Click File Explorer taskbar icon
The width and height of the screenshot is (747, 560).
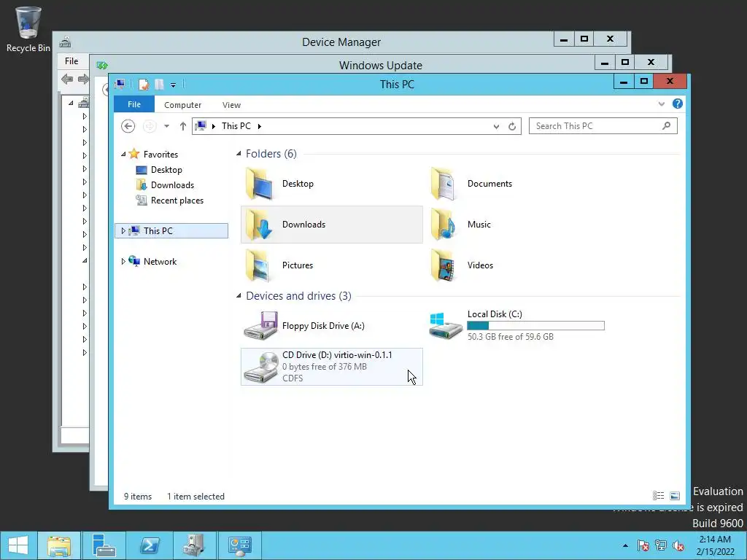click(x=59, y=545)
